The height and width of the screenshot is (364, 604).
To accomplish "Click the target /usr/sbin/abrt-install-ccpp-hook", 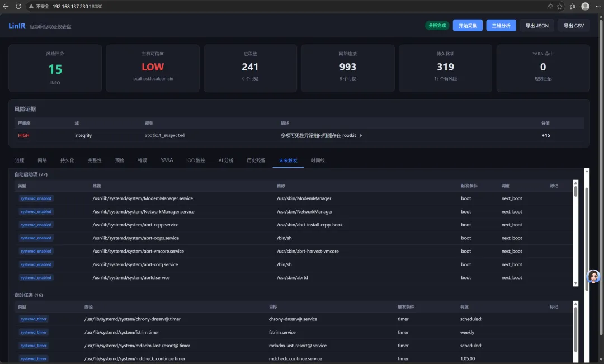I will click(309, 225).
